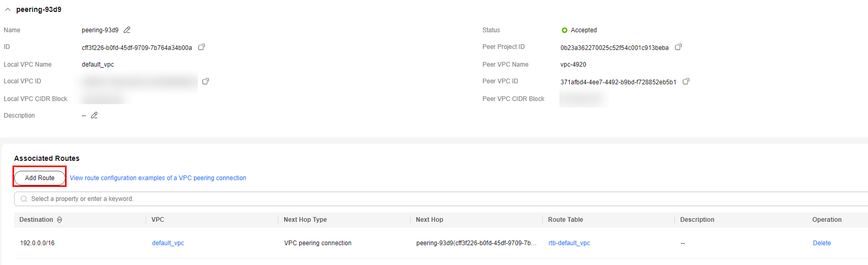Screen dimensions: 868x265
Task: Open the rtb-default_vpc route table link
Action: (x=569, y=243)
